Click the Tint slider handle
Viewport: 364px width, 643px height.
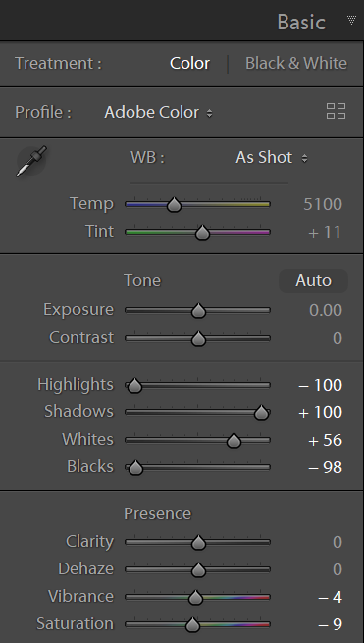[x=202, y=233]
